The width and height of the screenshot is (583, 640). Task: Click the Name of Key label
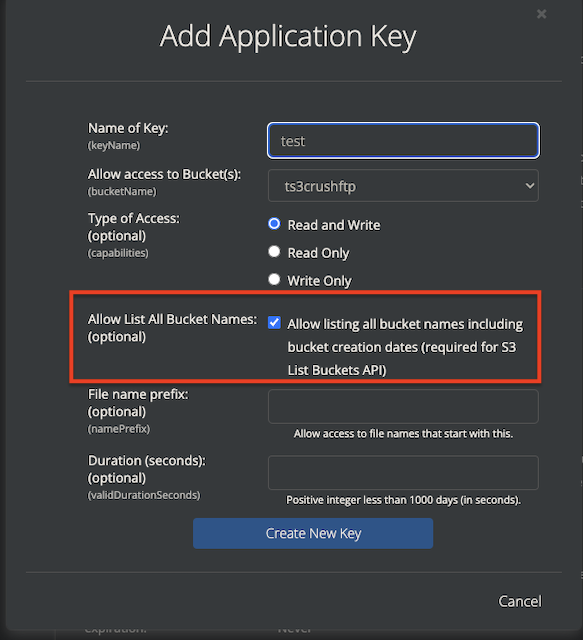tap(128, 128)
